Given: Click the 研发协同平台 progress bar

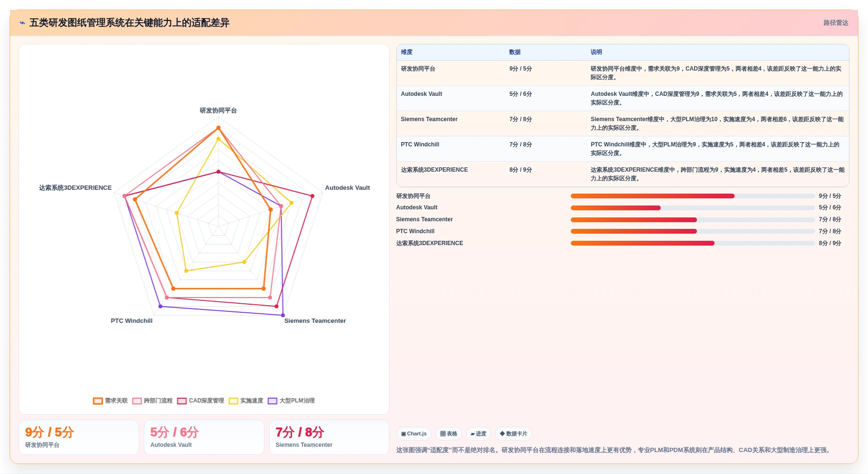Looking at the screenshot, I should click(x=693, y=196).
